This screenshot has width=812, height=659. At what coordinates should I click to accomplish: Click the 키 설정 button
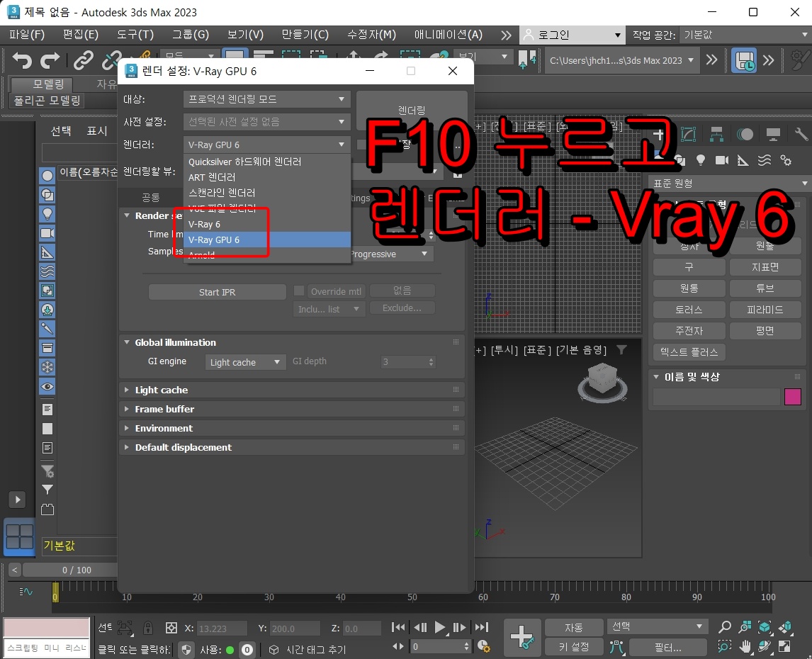(573, 647)
